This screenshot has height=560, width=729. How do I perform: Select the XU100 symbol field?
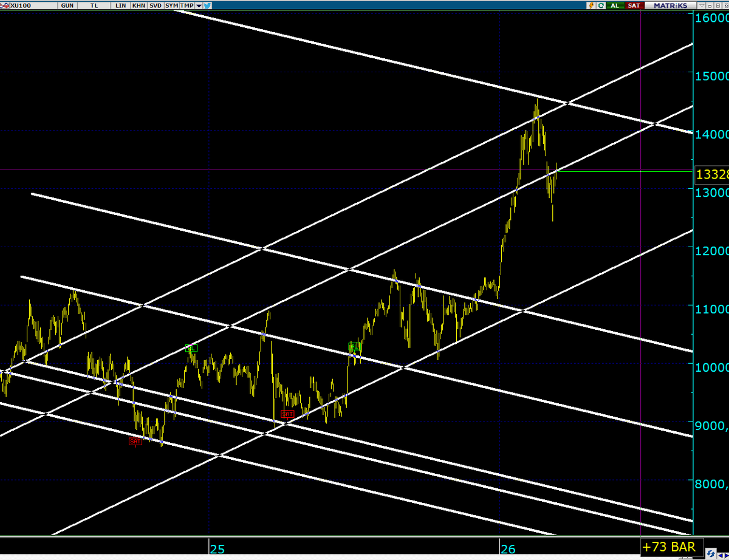pos(33,5)
